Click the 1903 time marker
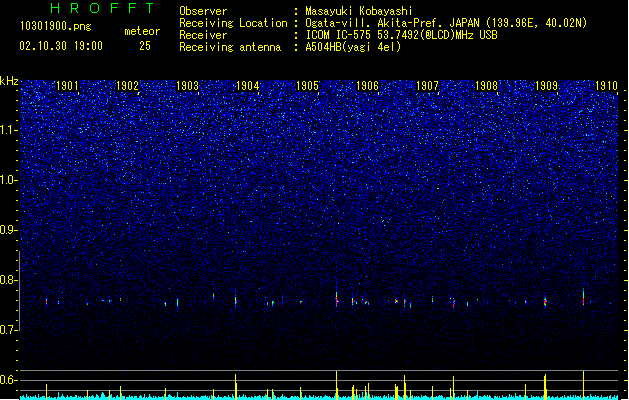This screenshot has width=629, height=400. pyautogui.click(x=187, y=86)
